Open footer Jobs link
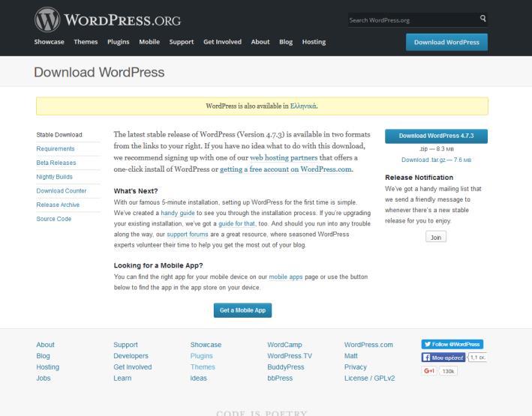 [x=44, y=379]
